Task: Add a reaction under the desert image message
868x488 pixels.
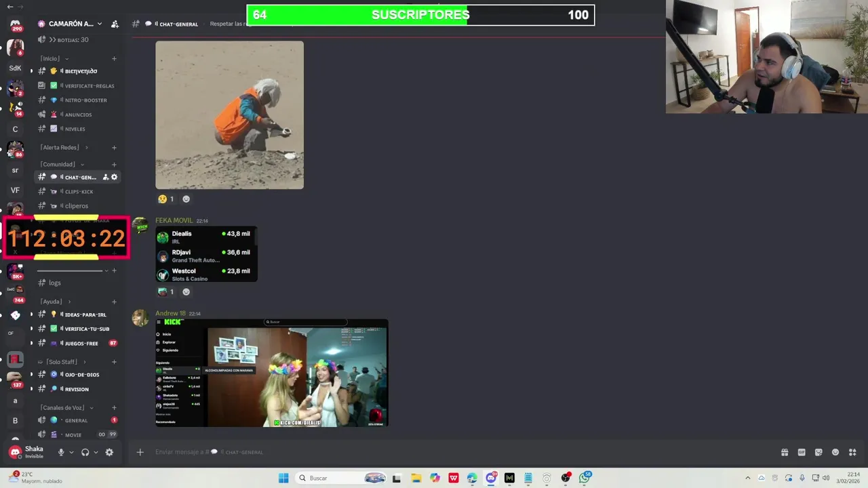Action: click(186, 199)
